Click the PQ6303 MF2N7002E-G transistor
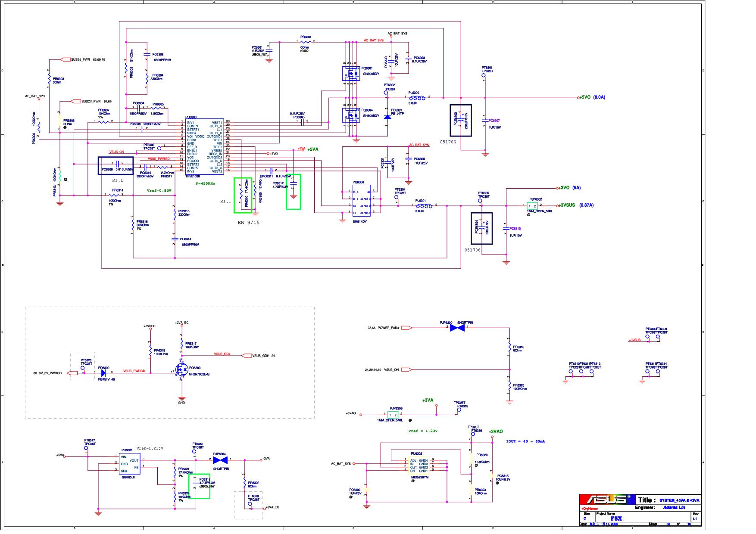The height and width of the screenshot is (534, 756). [181, 369]
